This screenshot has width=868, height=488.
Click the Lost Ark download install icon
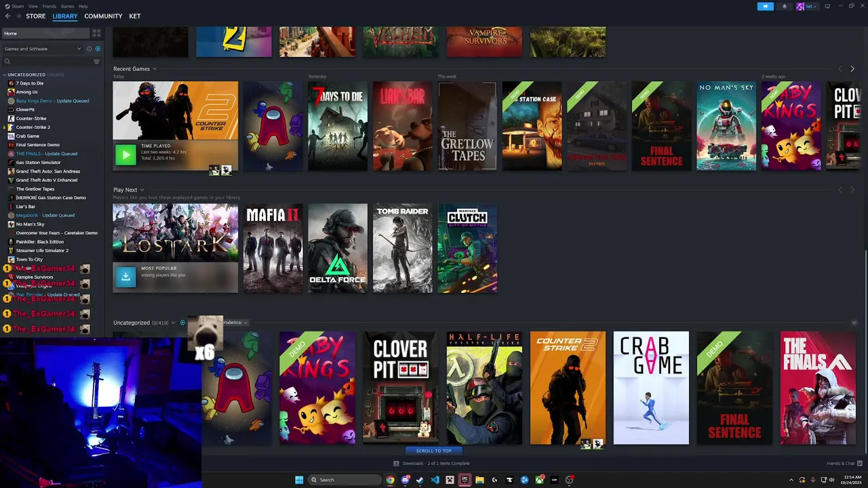pyautogui.click(x=125, y=277)
